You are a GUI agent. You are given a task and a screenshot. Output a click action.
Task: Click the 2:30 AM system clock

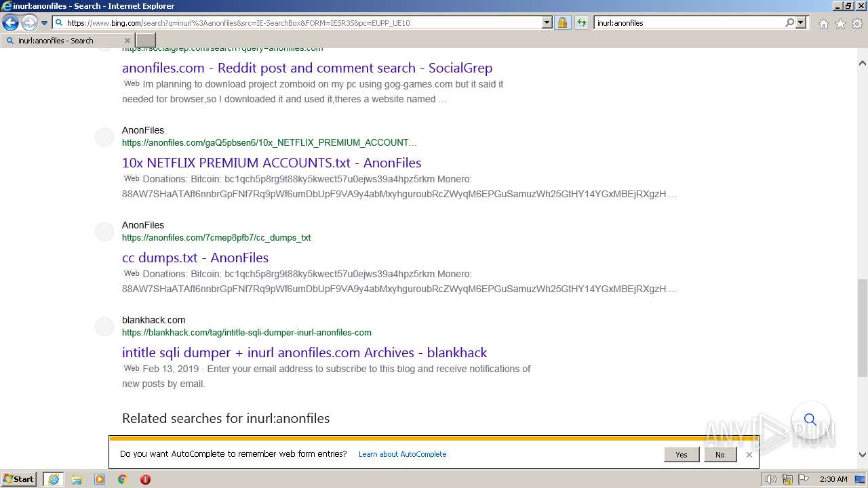tap(833, 479)
